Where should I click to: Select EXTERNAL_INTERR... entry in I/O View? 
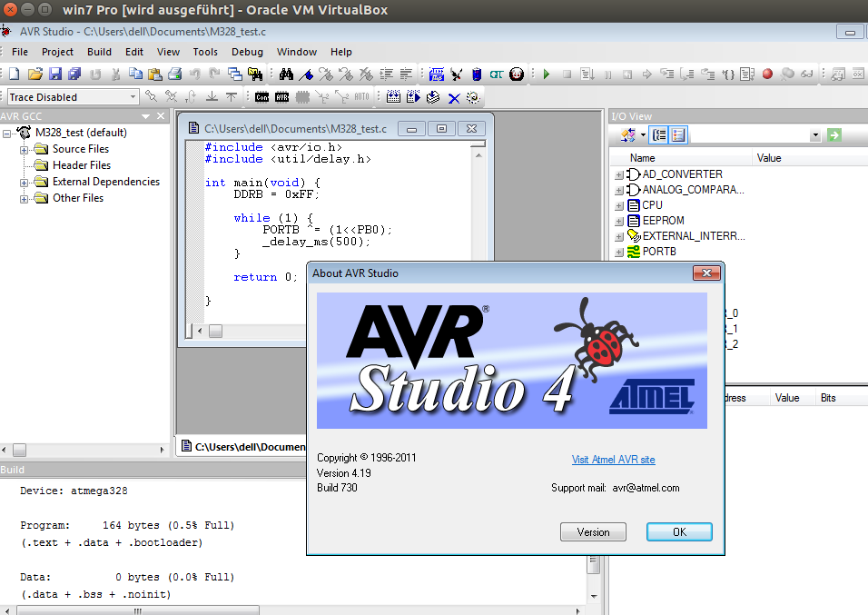tap(694, 236)
